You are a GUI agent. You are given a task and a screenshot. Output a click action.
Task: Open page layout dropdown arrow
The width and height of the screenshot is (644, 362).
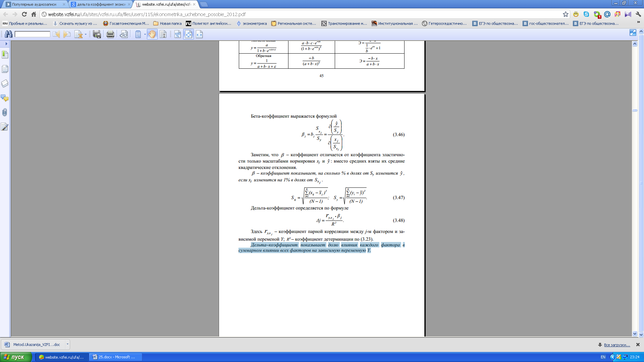pyautogui.click(x=145, y=35)
